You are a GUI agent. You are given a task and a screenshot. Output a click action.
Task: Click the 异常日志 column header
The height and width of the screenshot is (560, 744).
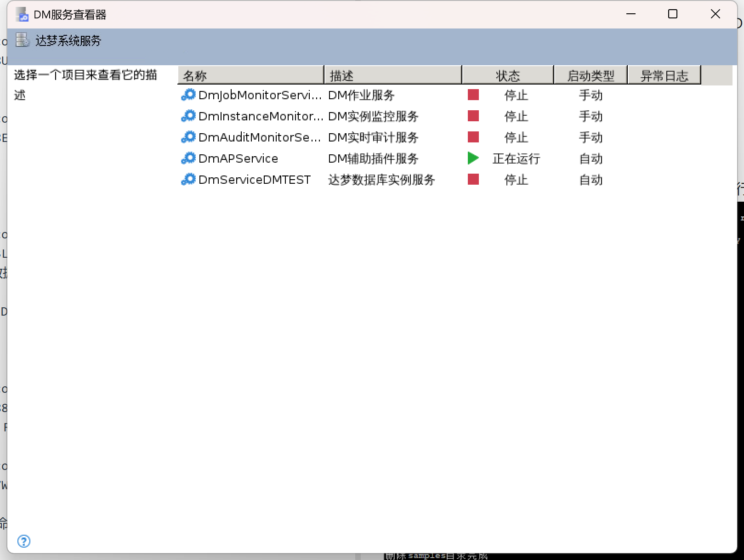pos(664,75)
